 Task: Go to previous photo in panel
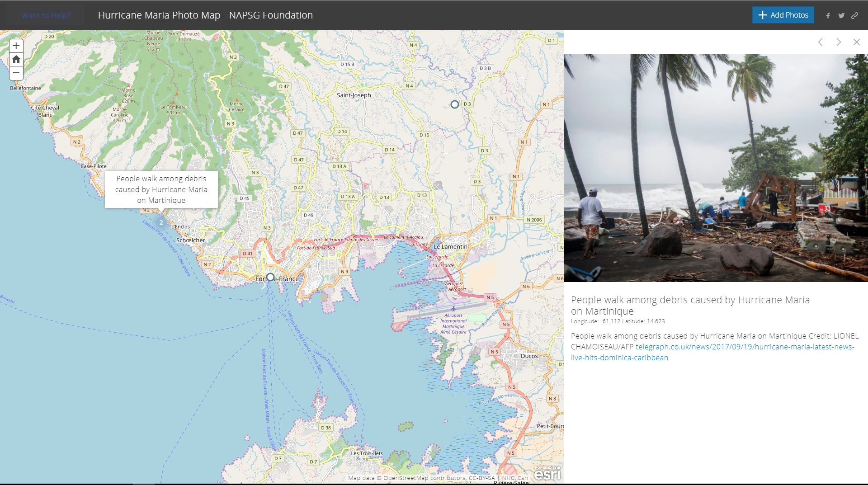point(820,42)
